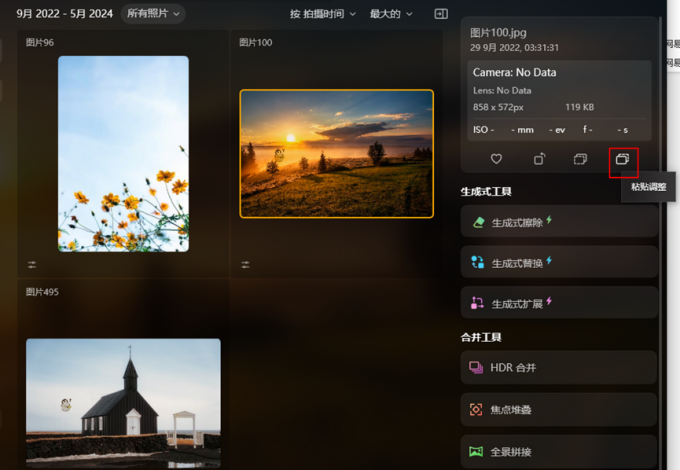This screenshot has height=470, width=680.
Task: Select the sunset photo 图片100 thumbnail
Action: click(x=336, y=153)
